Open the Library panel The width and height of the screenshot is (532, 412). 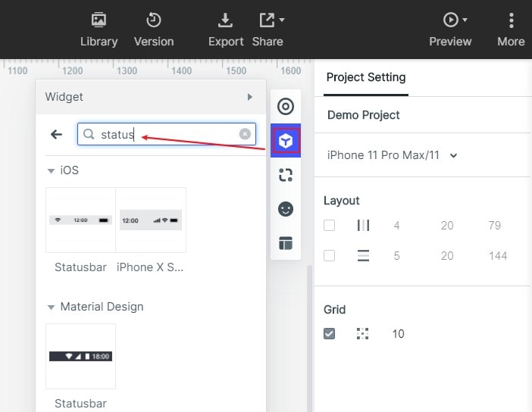coord(99,30)
